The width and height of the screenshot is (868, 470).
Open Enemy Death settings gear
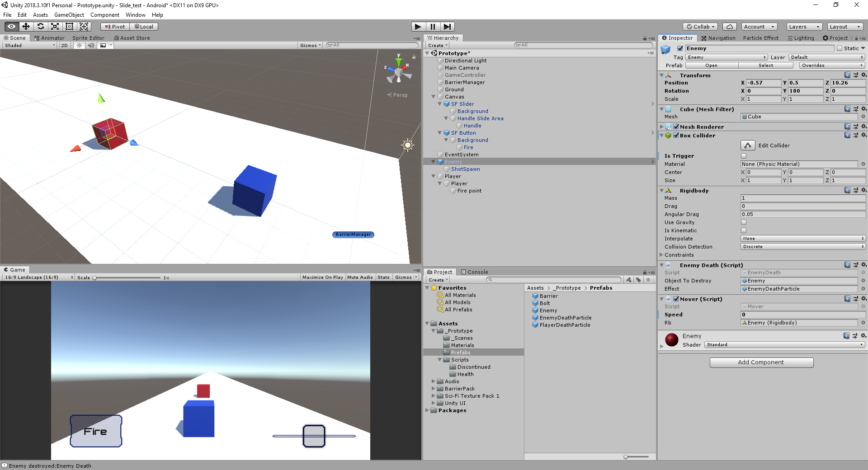click(863, 265)
